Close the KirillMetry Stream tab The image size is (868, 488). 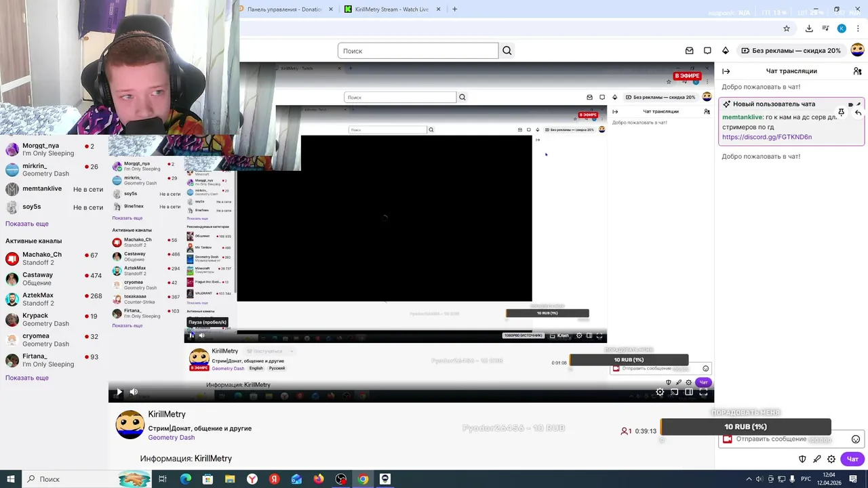(438, 9)
